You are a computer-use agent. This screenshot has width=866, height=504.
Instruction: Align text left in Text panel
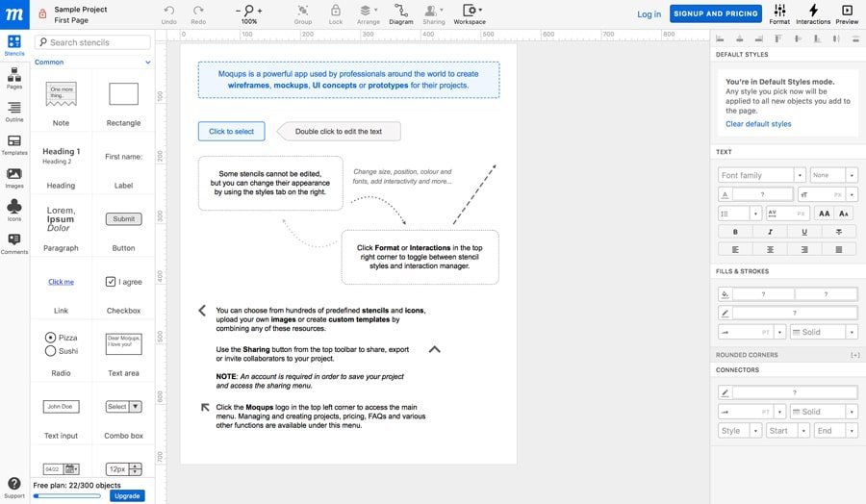tap(735, 249)
